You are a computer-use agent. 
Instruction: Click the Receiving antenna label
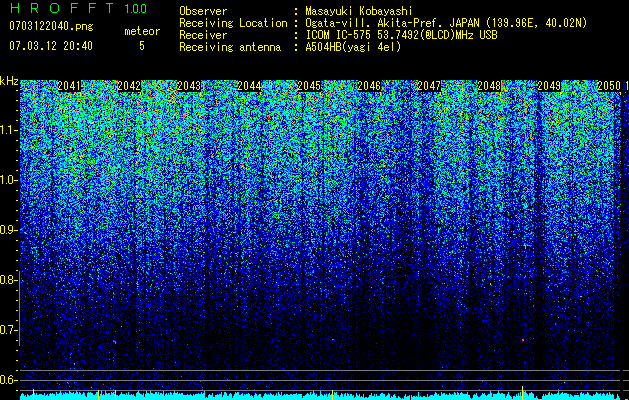pyautogui.click(x=230, y=47)
